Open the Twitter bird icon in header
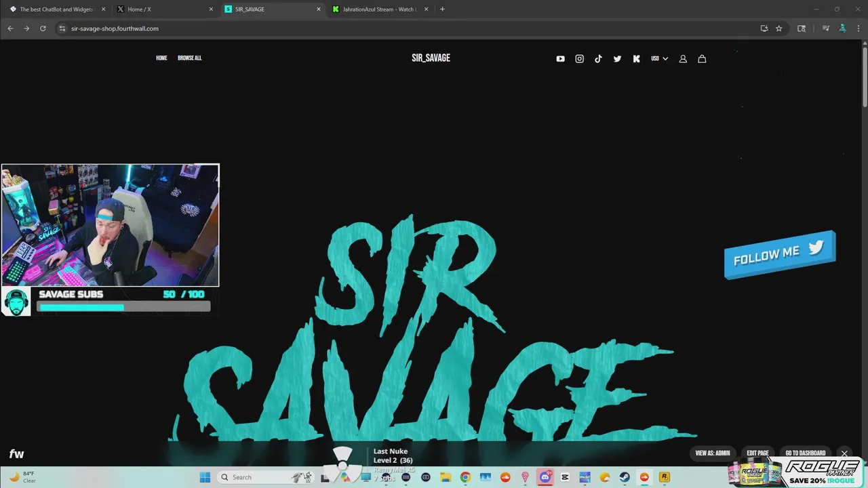868x488 pixels. 617,59
